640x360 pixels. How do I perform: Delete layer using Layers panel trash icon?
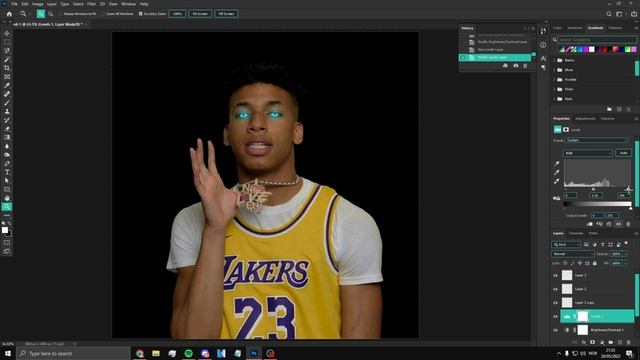pos(629,342)
